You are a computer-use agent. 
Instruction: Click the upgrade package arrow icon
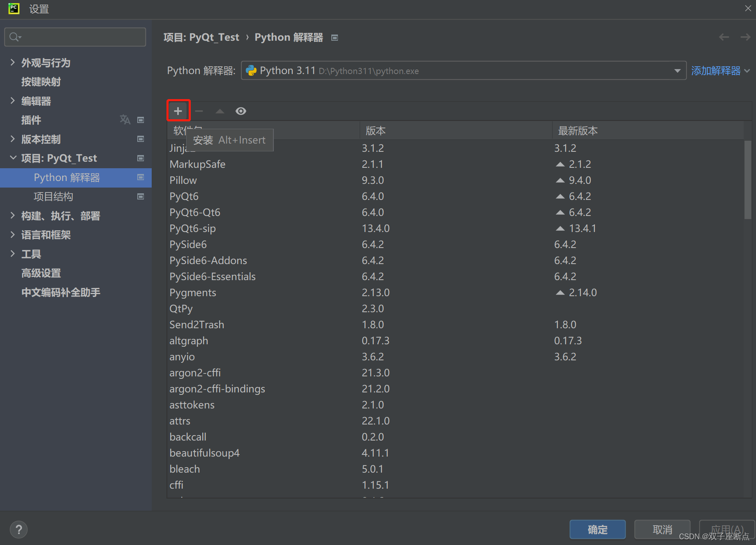(220, 111)
